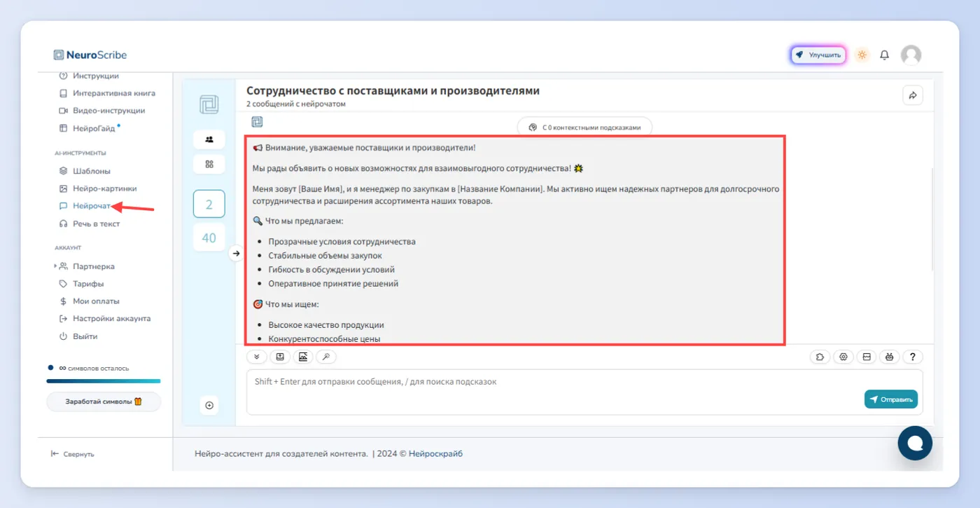Click the double chevron down icon
The width and height of the screenshot is (980, 508).
tap(256, 357)
